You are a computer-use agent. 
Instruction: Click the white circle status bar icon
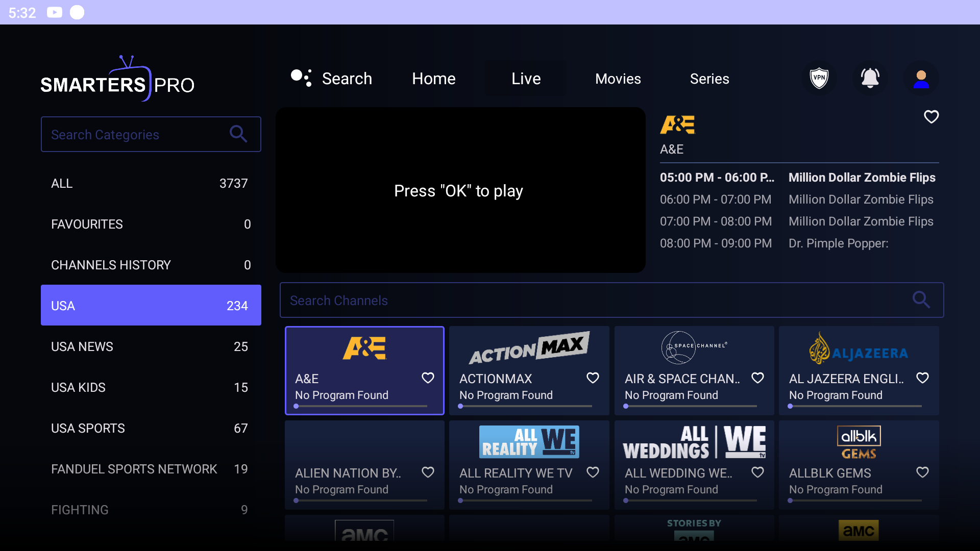(x=77, y=12)
